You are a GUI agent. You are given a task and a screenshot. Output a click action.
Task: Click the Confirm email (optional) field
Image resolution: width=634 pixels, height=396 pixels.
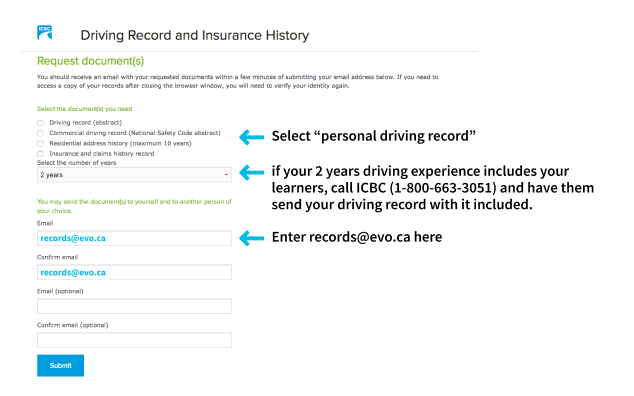(134, 340)
